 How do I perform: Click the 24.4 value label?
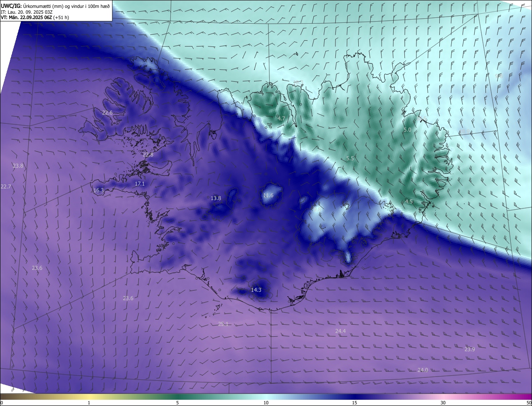[340, 331]
